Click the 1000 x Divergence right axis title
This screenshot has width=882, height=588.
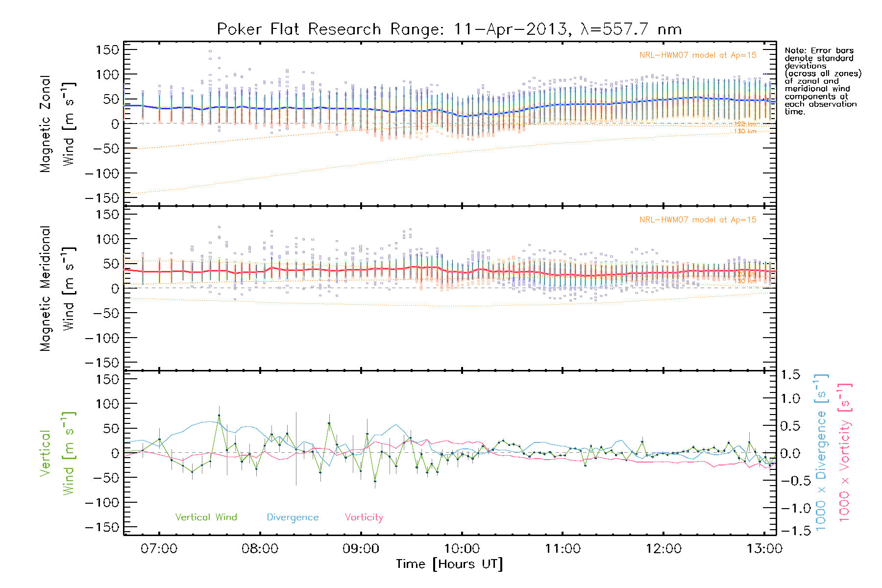pos(821,453)
